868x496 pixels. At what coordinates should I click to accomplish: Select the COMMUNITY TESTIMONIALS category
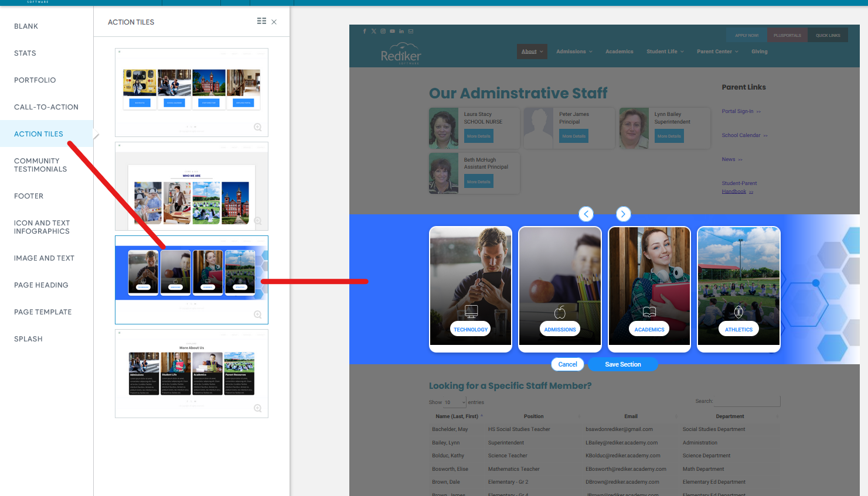(x=40, y=165)
